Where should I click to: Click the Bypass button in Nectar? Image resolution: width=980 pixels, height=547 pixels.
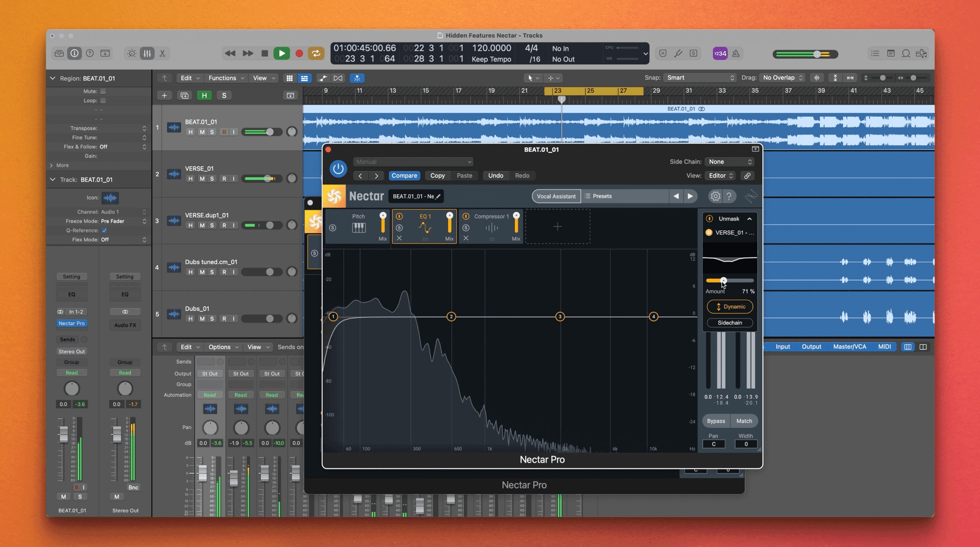(x=716, y=421)
